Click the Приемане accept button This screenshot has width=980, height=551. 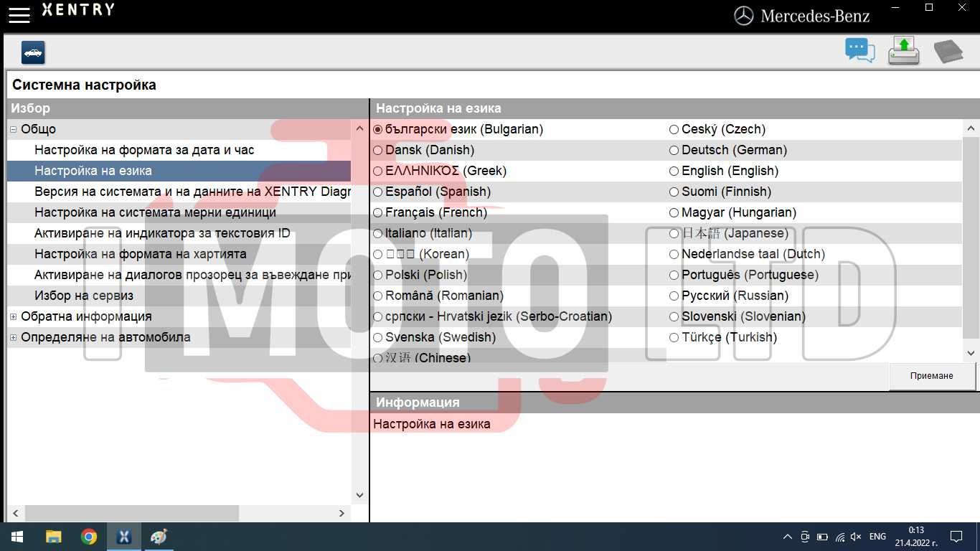click(932, 376)
